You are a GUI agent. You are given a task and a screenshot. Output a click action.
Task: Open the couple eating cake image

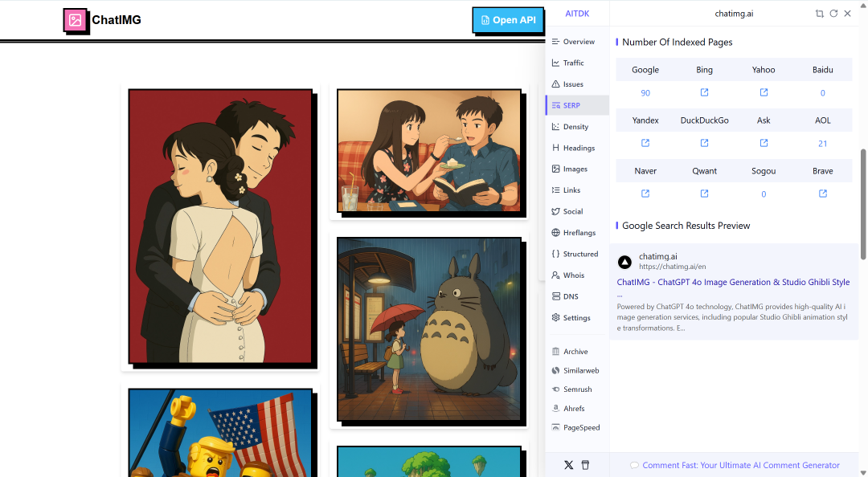(429, 150)
